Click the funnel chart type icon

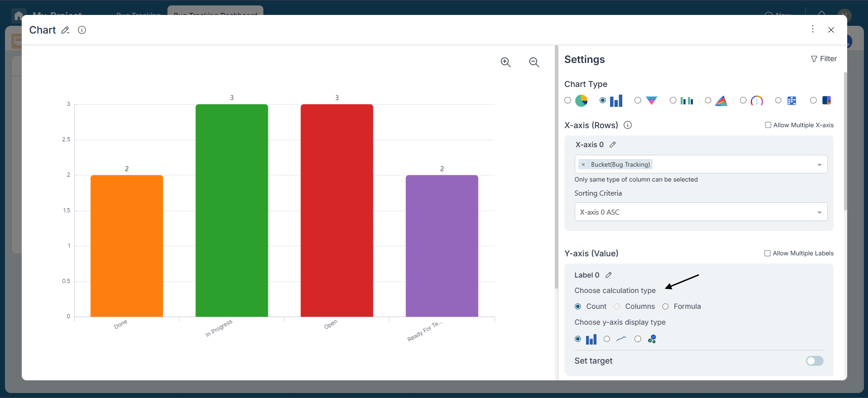click(x=652, y=101)
